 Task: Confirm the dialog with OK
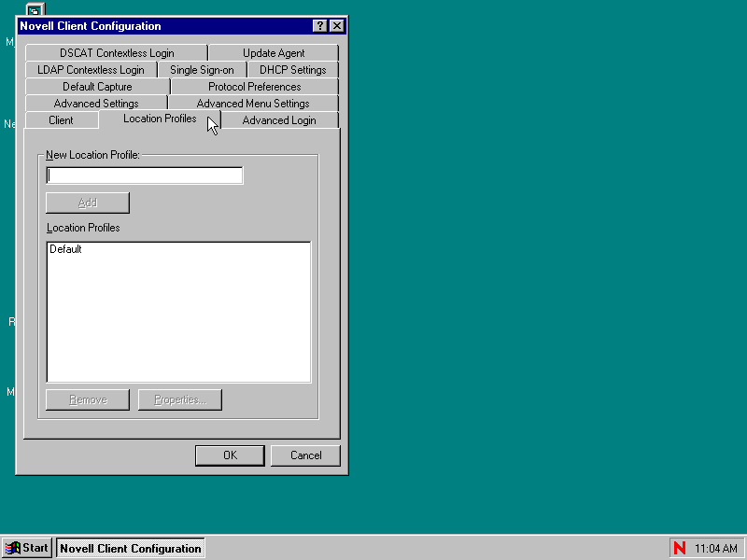pyautogui.click(x=230, y=455)
